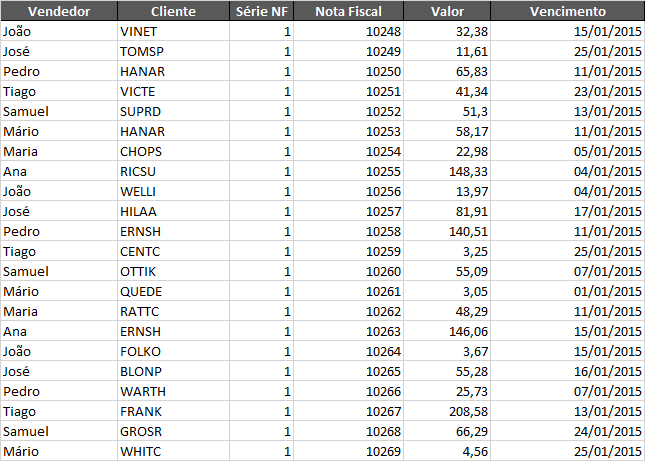Viewport: 645px width, 461px height.
Task: Select the cell containing TOMSP
Action: click(140, 51)
